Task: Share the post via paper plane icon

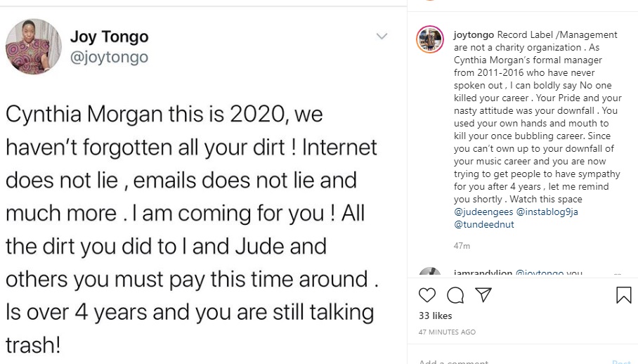Action: pos(483,295)
